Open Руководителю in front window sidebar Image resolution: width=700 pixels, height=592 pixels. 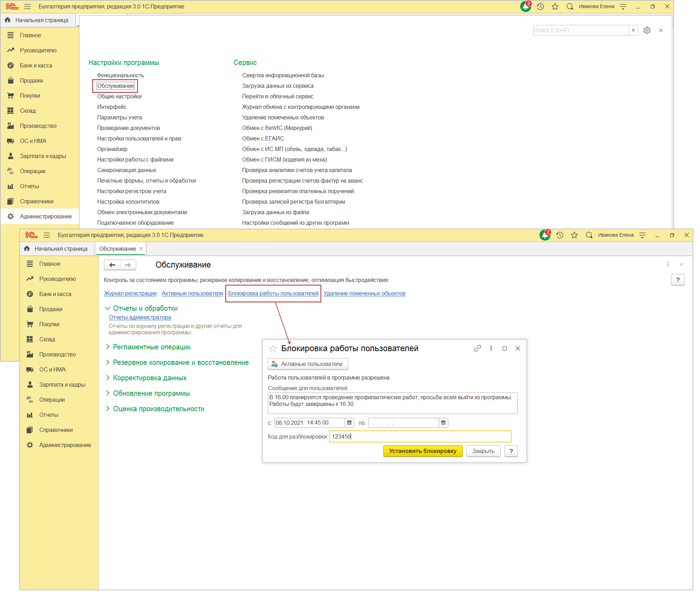click(59, 279)
